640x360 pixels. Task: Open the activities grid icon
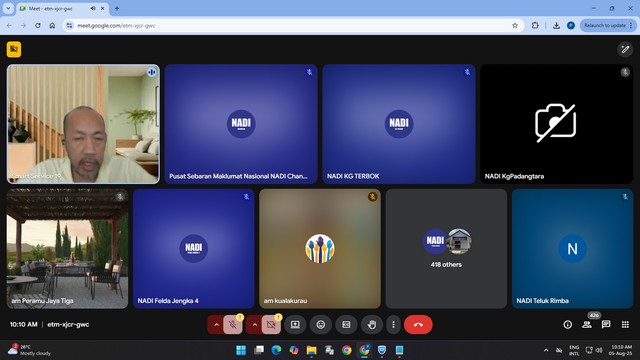click(625, 324)
